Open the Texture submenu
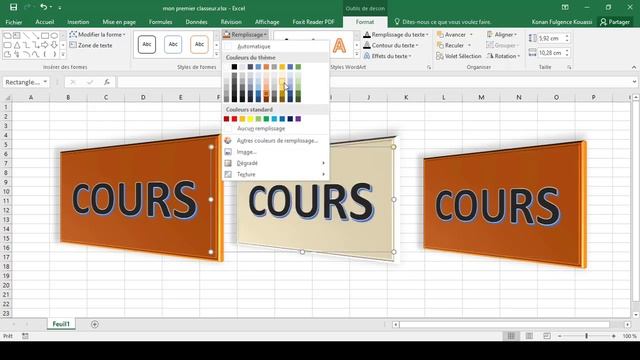The height and width of the screenshot is (360, 640). pos(276,174)
